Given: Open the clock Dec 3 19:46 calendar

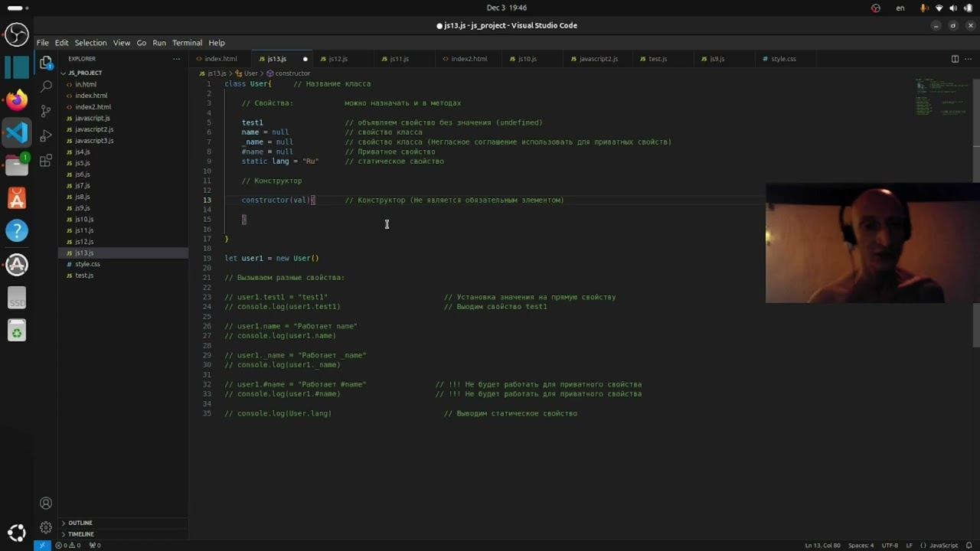Looking at the screenshot, I should 507,8.
